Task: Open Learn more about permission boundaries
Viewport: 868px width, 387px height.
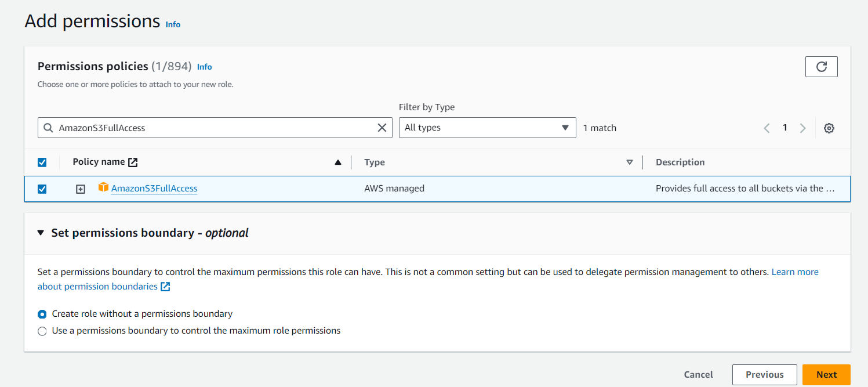Action: [x=795, y=272]
